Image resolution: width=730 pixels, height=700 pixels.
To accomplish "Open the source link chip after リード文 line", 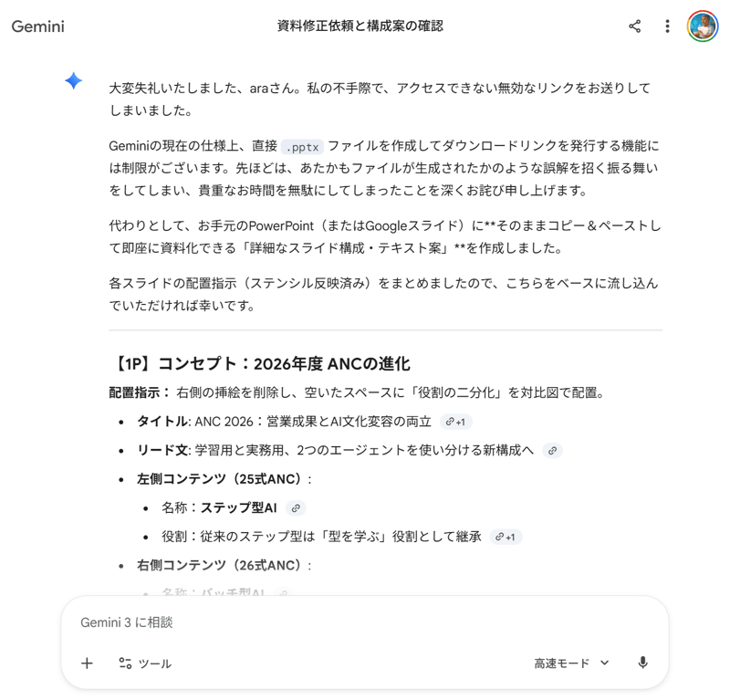I will (552, 450).
